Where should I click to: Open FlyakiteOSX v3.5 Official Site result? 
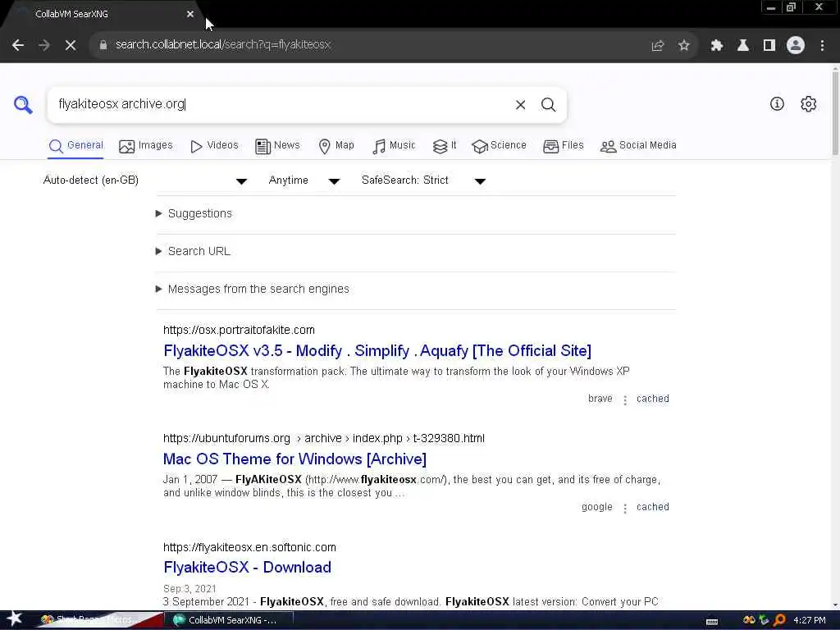click(x=377, y=351)
